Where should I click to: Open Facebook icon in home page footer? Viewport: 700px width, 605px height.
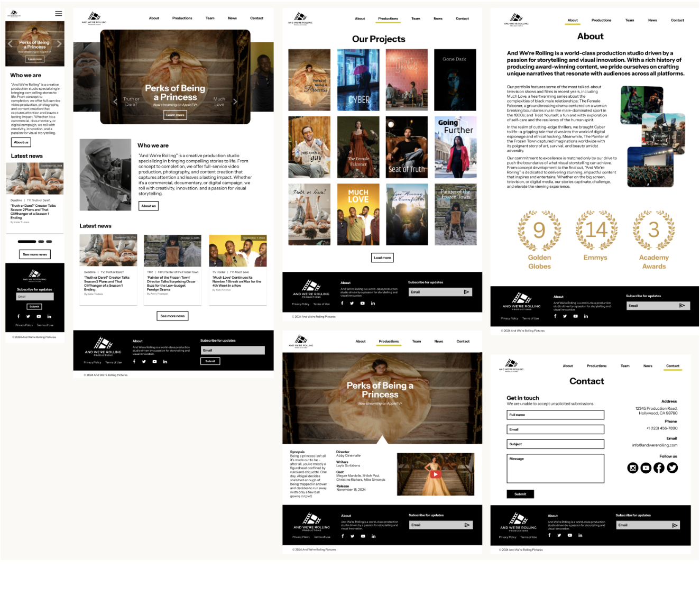(x=134, y=362)
